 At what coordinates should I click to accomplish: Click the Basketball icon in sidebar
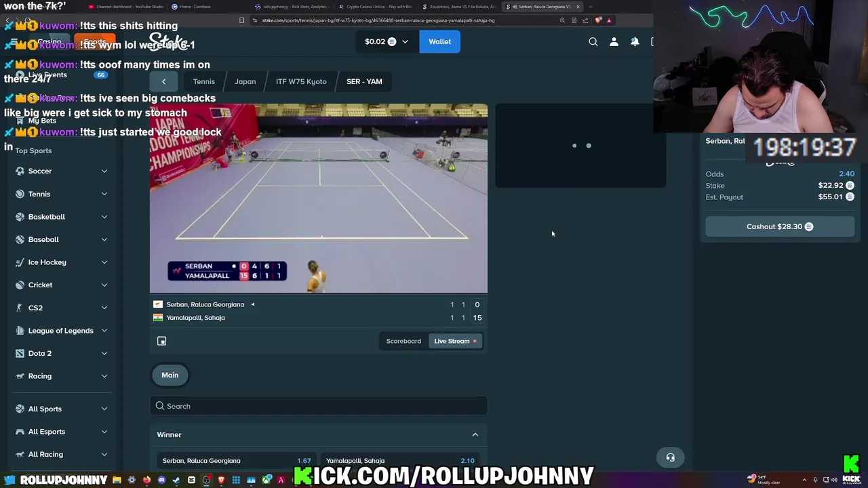click(20, 216)
